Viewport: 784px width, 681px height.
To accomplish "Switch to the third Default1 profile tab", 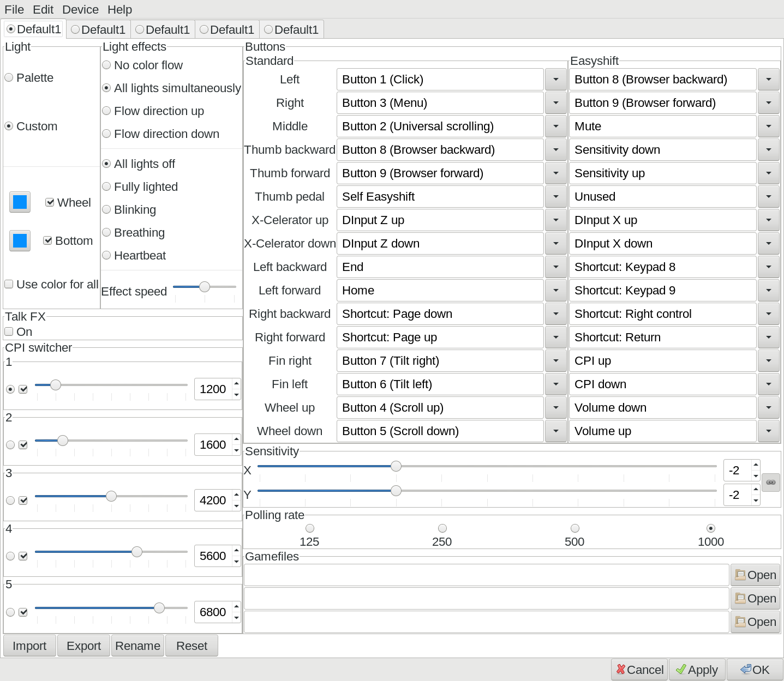I will pyautogui.click(x=163, y=29).
